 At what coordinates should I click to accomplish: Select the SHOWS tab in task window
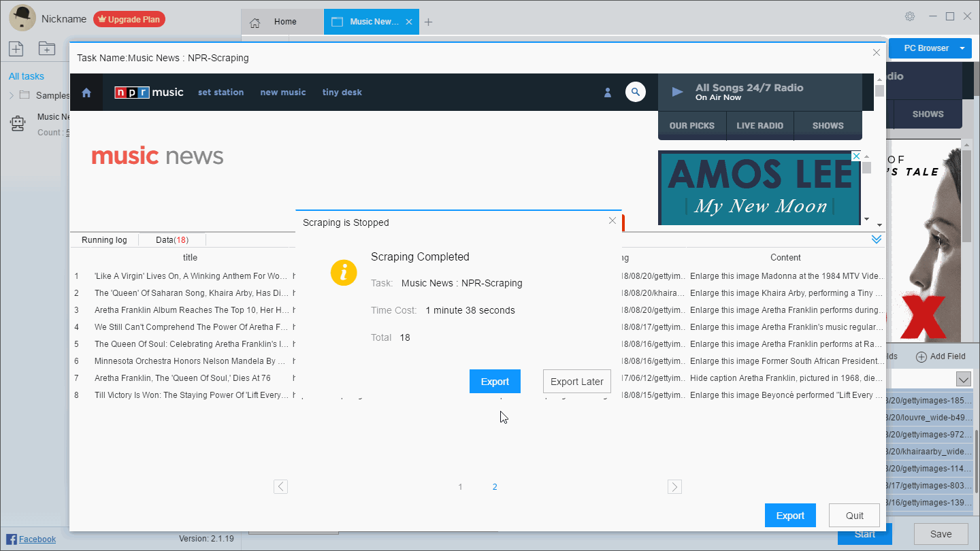click(828, 126)
